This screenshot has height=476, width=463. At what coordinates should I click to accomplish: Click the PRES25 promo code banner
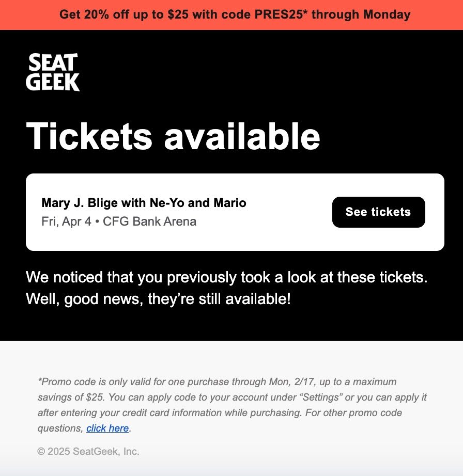tap(231, 14)
